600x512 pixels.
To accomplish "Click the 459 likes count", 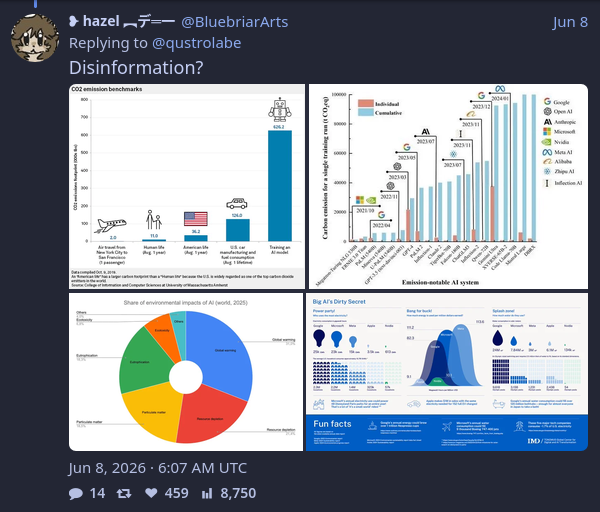I will 176,493.
